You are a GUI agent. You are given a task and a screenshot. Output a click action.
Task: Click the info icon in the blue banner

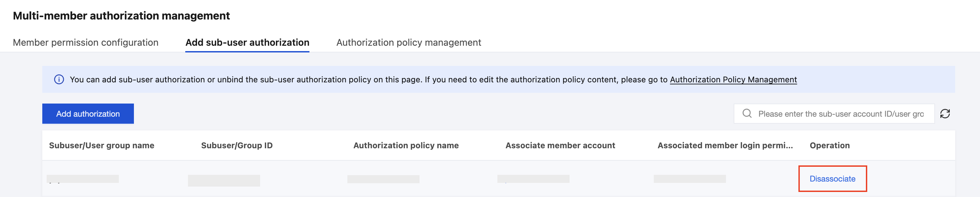click(59, 79)
